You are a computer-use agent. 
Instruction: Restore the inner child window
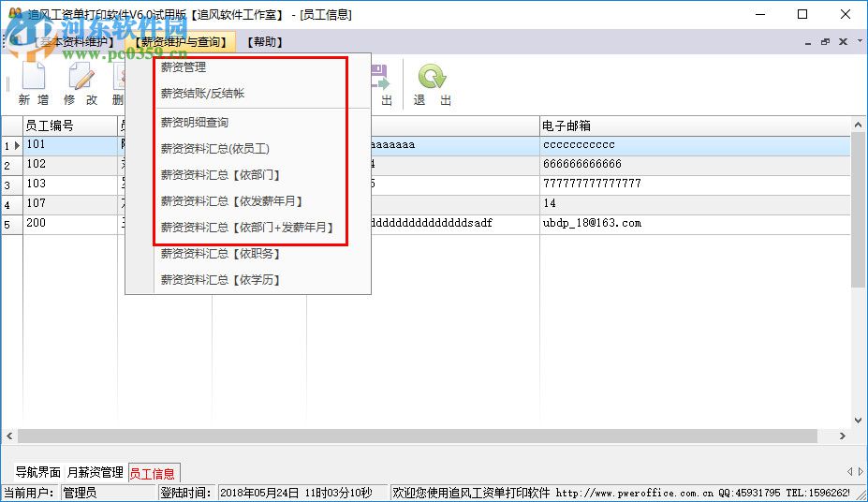tap(825, 41)
